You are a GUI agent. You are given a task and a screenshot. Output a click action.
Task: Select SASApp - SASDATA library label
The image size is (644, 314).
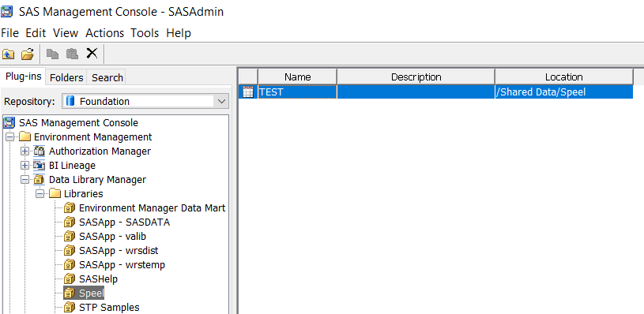tap(124, 222)
